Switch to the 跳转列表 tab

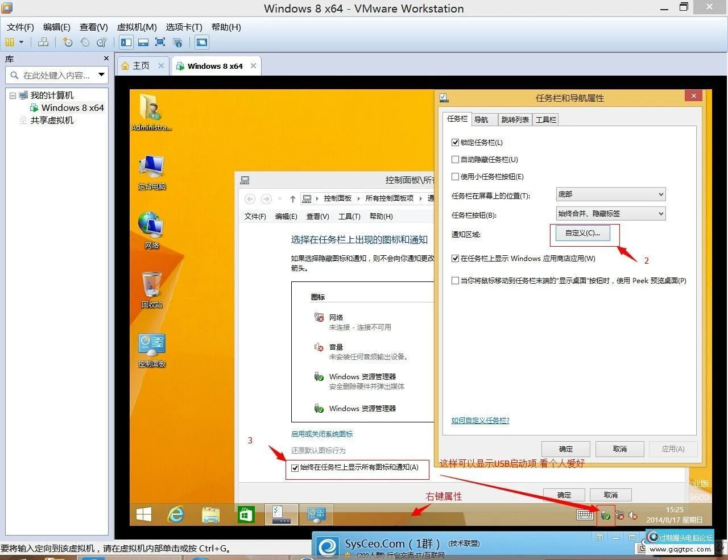(515, 119)
